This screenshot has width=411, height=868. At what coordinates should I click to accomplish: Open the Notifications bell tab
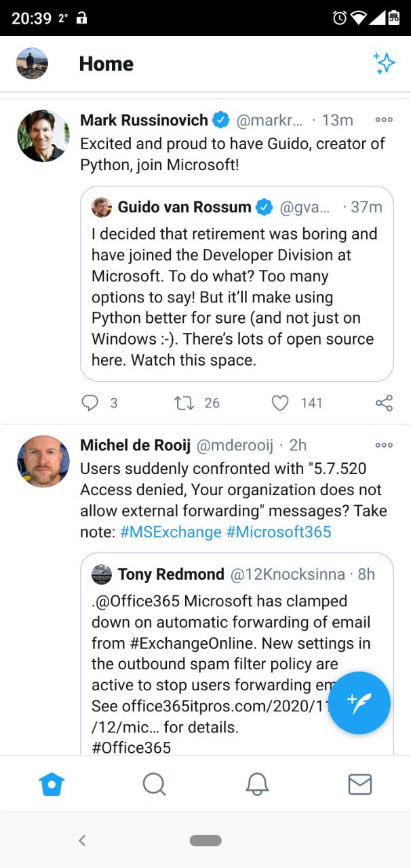coord(257,784)
